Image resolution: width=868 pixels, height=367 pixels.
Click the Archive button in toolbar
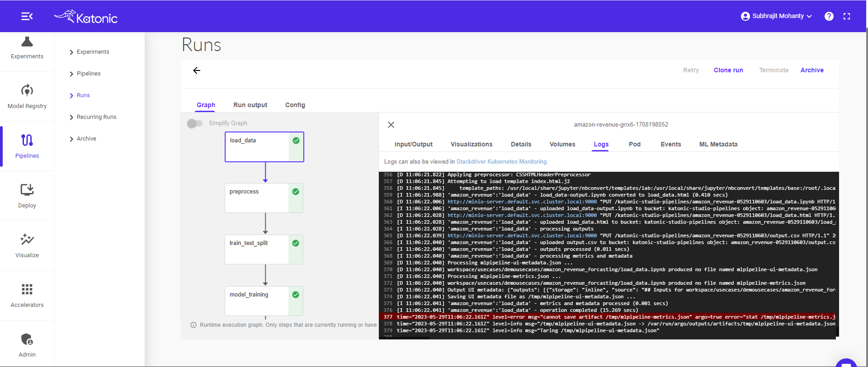point(812,70)
